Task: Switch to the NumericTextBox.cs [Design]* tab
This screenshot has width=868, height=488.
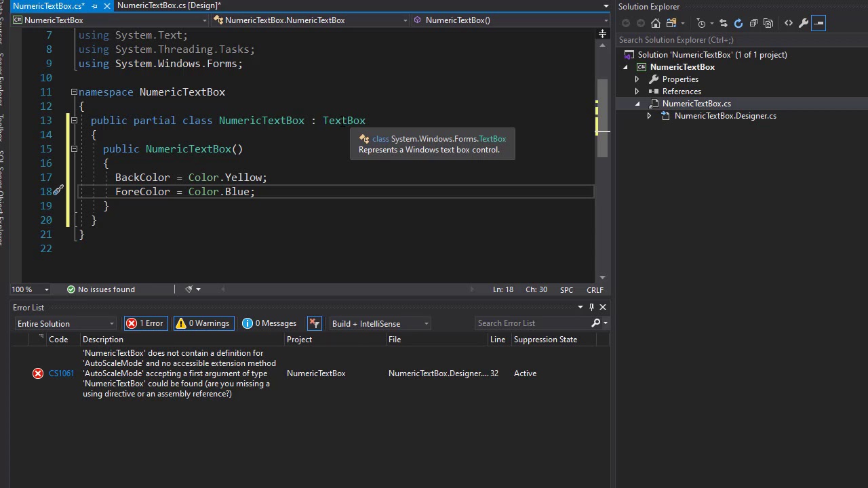Action: tap(169, 5)
